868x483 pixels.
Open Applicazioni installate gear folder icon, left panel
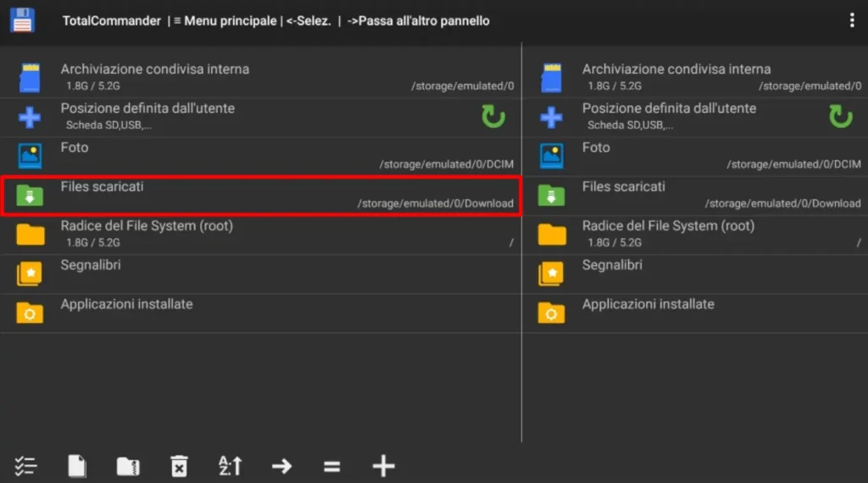pos(30,313)
